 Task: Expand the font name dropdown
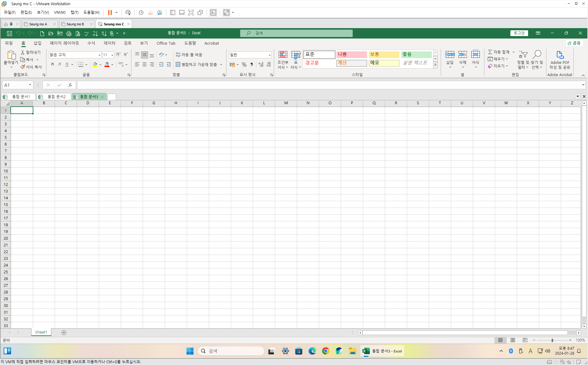(99, 55)
